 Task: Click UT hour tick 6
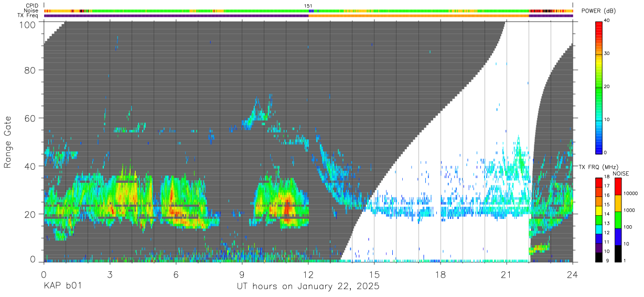click(176, 275)
